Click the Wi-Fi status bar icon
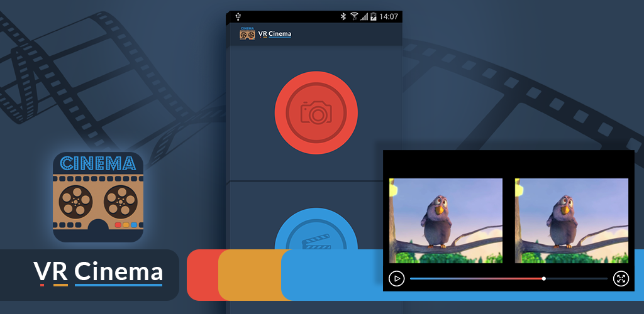Screen dimensions: 644x314 pos(354,16)
